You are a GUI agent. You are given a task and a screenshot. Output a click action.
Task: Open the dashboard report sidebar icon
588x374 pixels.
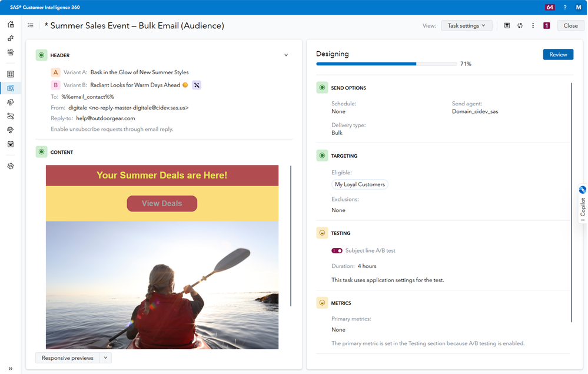(11, 52)
